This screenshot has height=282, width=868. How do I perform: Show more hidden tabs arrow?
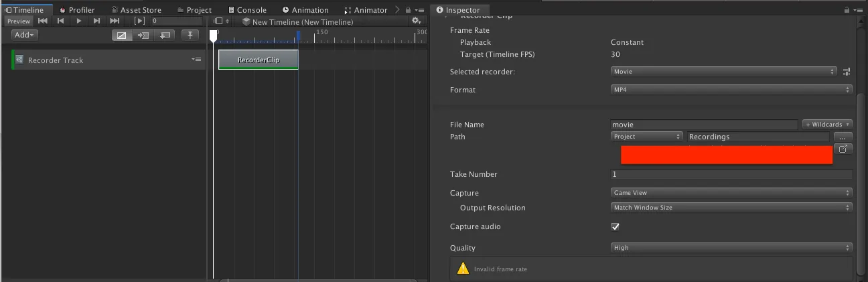coord(398,10)
